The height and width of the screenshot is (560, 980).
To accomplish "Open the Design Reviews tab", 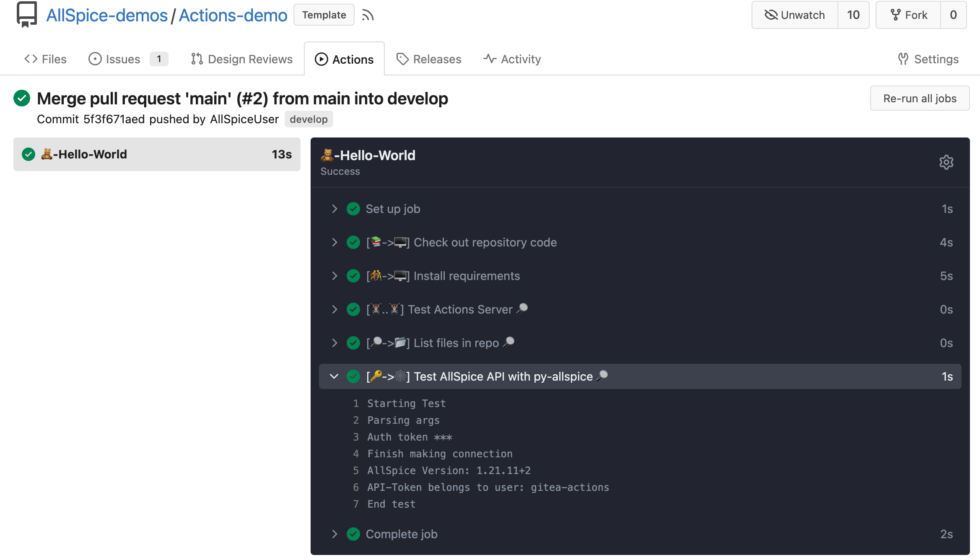I will [241, 59].
